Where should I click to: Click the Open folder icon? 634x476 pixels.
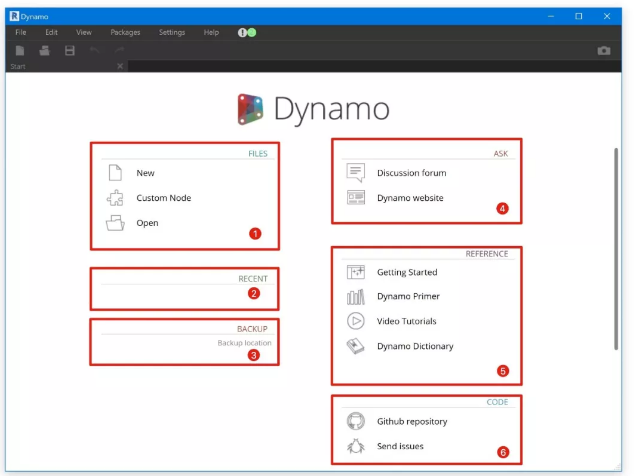coord(115,223)
